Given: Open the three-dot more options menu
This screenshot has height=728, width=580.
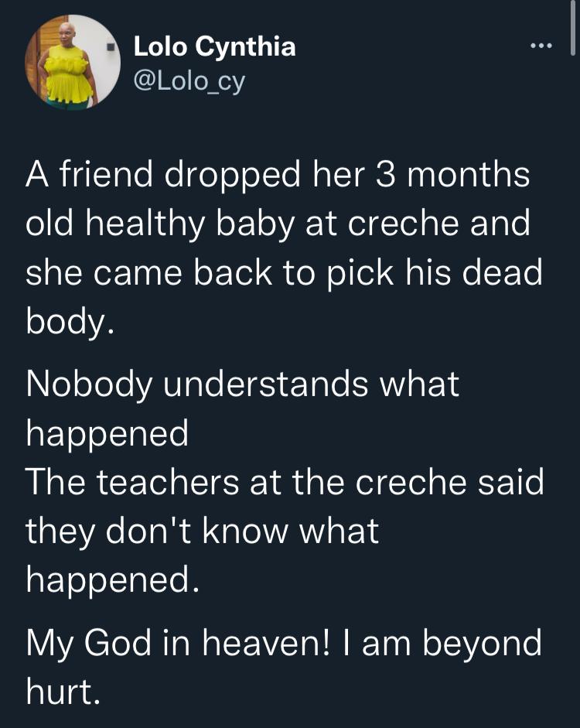Looking at the screenshot, I should (541, 47).
